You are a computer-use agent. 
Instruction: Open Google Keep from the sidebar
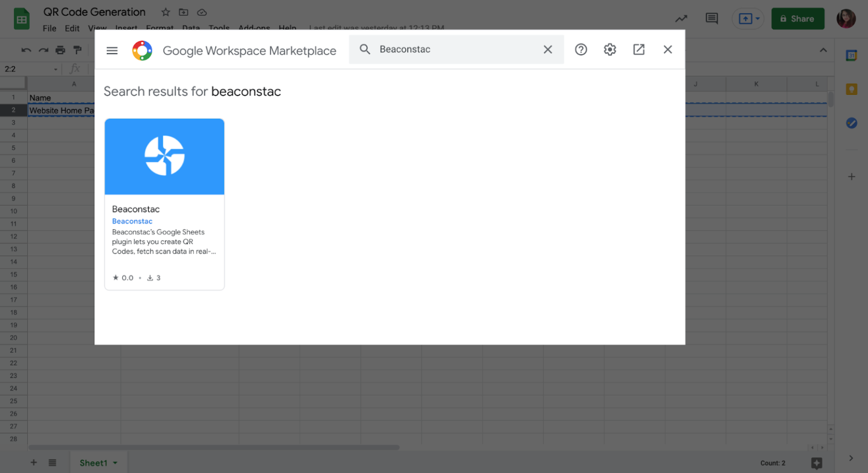coord(852,89)
